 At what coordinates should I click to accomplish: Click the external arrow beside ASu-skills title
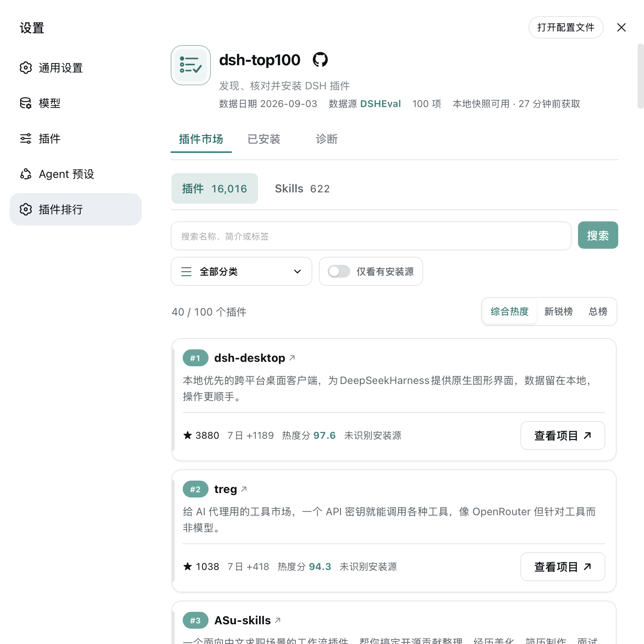click(x=278, y=620)
